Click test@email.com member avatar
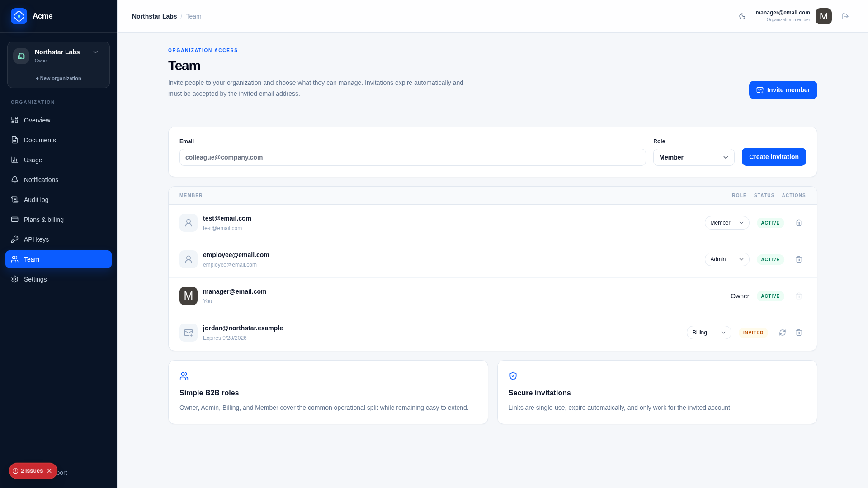The height and width of the screenshot is (488, 868). tap(189, 223)
